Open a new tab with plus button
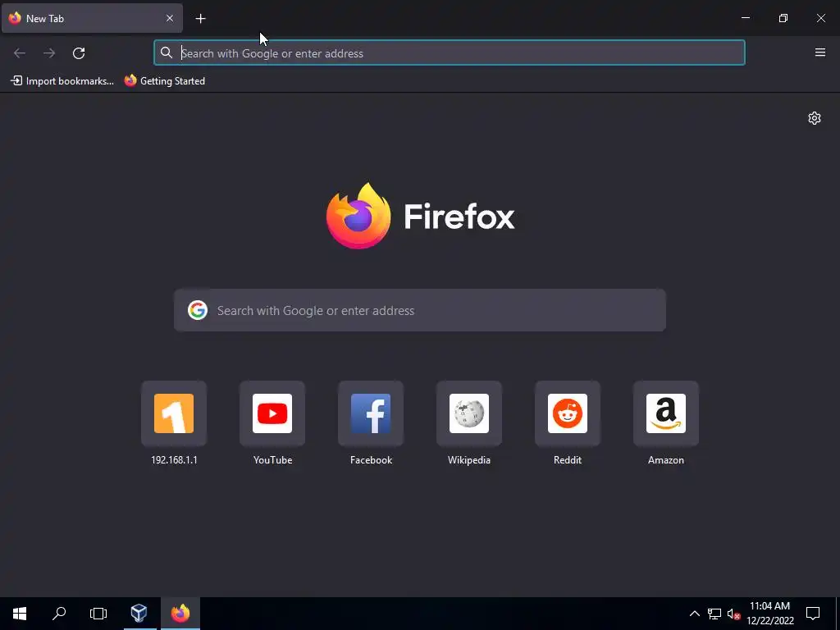Image resolution: width=840 pixels, height=630 pixels. pyautogui.click(x=200, y=19)
